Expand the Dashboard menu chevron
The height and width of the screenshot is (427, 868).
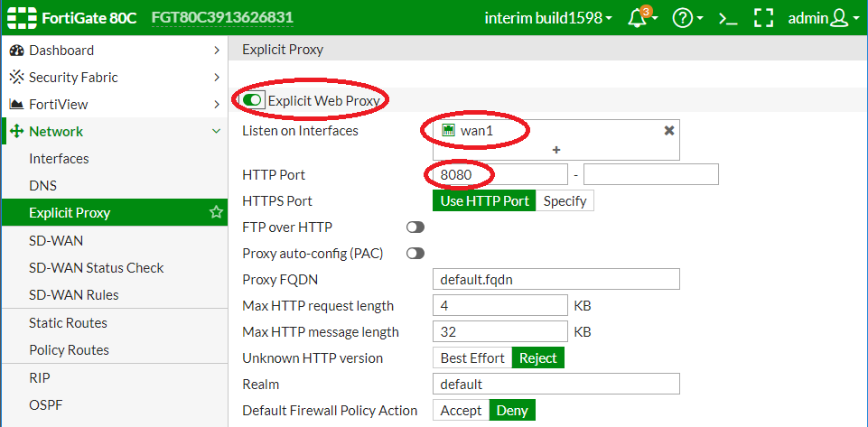tap(217, 51)
